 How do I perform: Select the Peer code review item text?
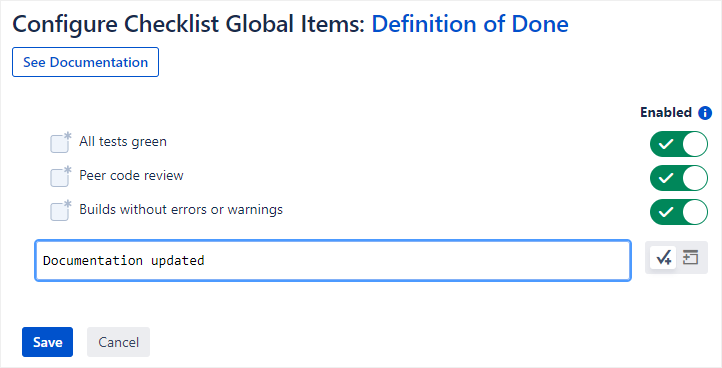pos(131,175)
